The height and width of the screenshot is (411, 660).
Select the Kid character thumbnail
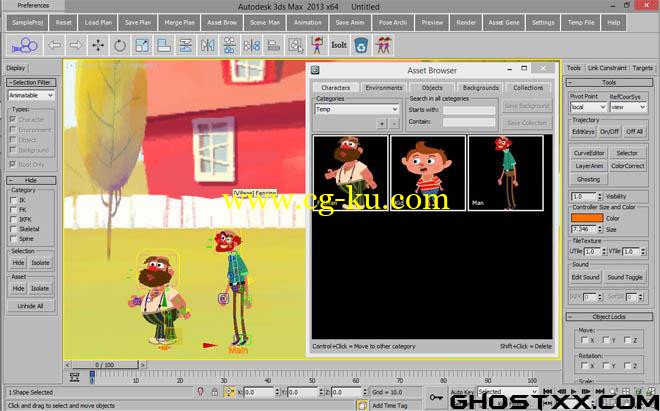click(x=428, y=173)
